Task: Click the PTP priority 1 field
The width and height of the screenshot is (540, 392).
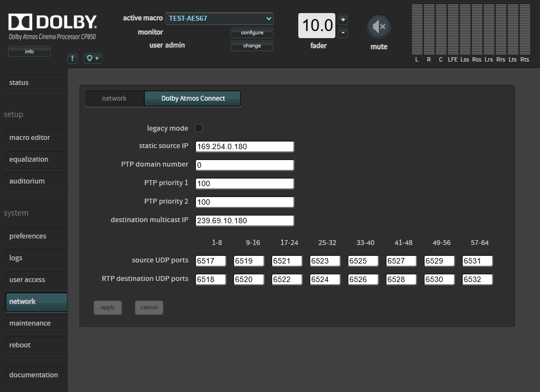Action: click(x=245, y=183)
